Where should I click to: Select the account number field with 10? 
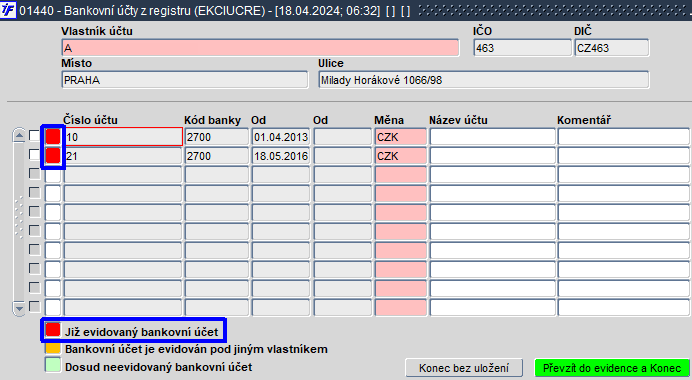(x=123, y=137)
